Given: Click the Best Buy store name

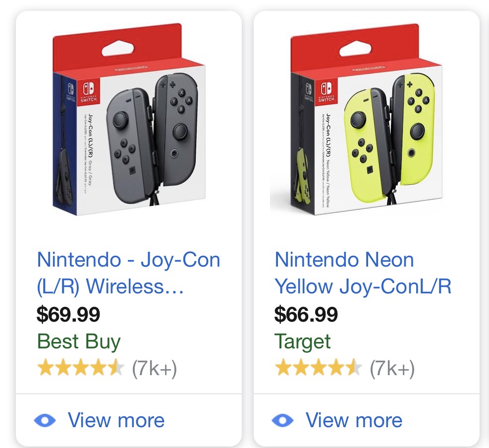Looking at the screenshot, I should click(x=79, y=341).
